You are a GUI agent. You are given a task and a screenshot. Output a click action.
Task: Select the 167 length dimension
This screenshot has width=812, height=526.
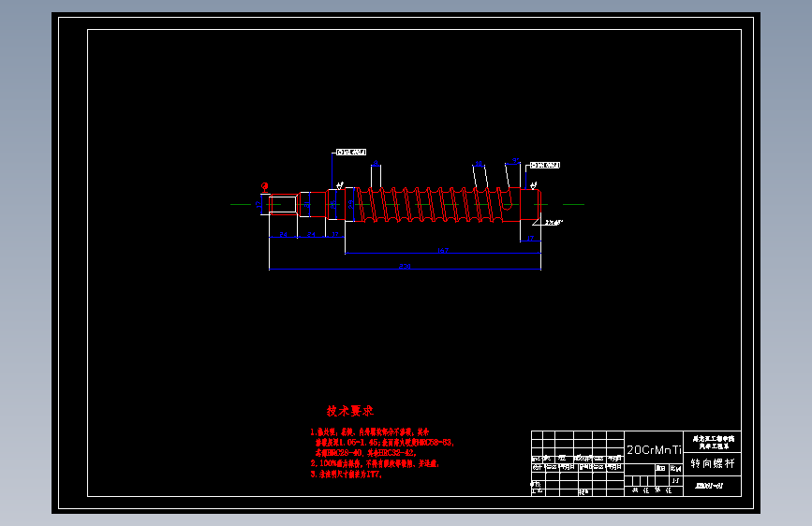443,250
